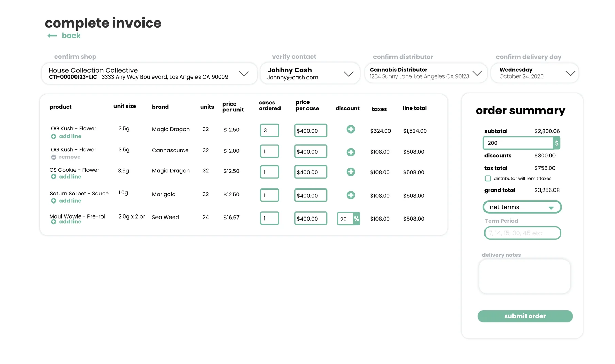Go back using the back link
The width and height of the screenshot is (615, 364).
(71, 36)
